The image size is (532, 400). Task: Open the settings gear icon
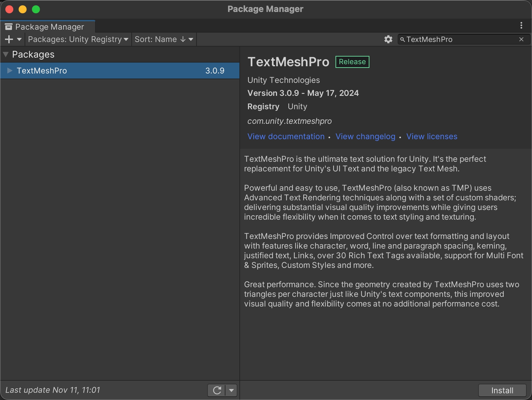[388, 39]
